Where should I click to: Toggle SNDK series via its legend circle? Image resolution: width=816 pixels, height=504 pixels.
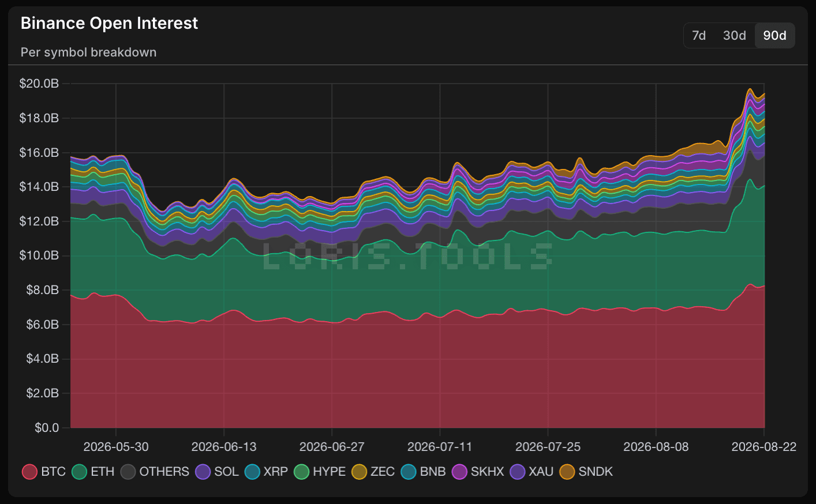567,472
